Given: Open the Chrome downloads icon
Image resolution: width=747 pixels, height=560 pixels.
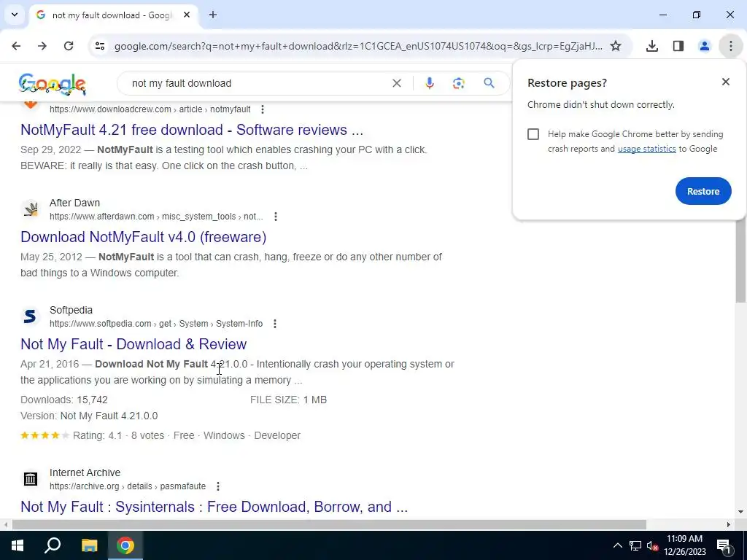Looking at the screenshot, I should 652,46.
